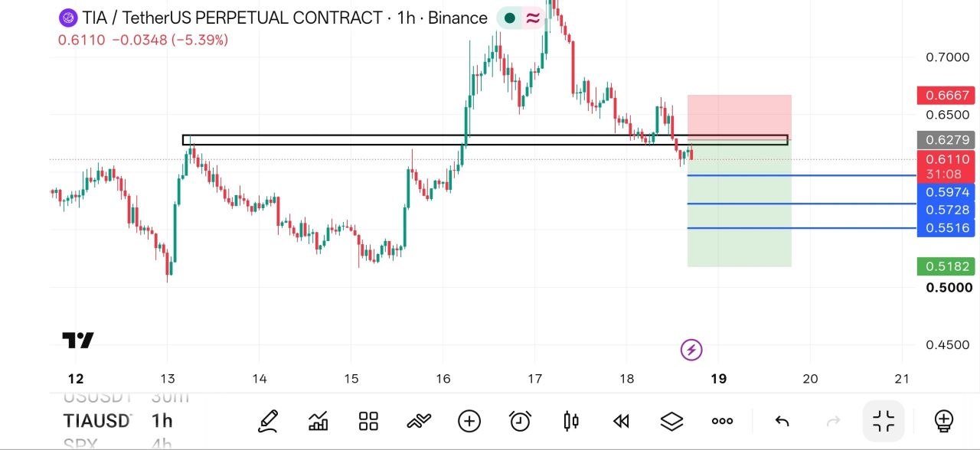The width and height of the screenshot is (980, 450).
Task: Toggle the pink approximately-equal indicator
Action: (x=533, y=18)
